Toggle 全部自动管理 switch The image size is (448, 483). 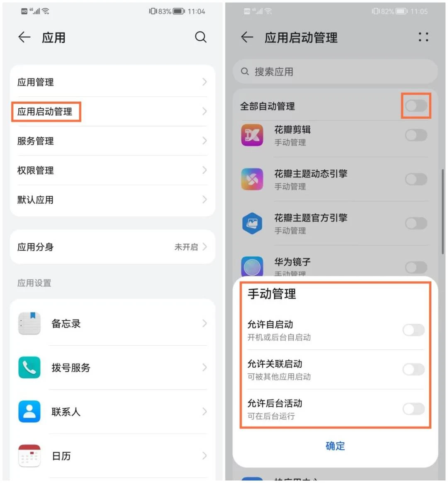(416, 106)
